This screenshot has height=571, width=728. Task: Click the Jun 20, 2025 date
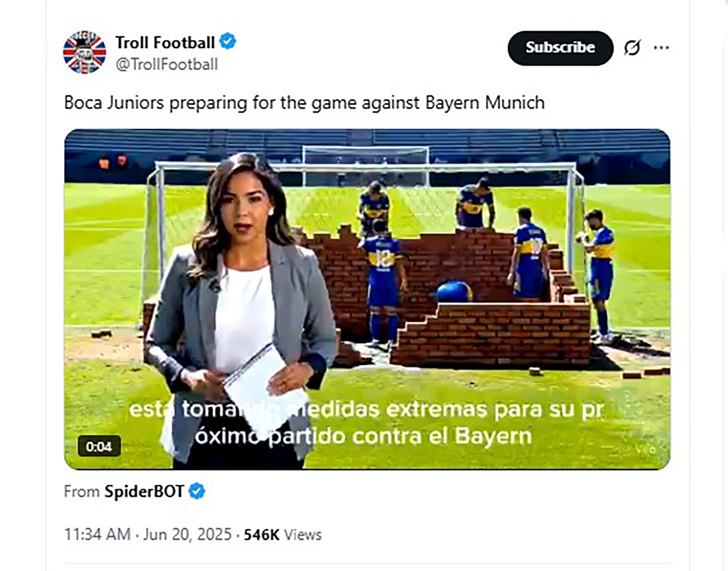pos(187,535)
